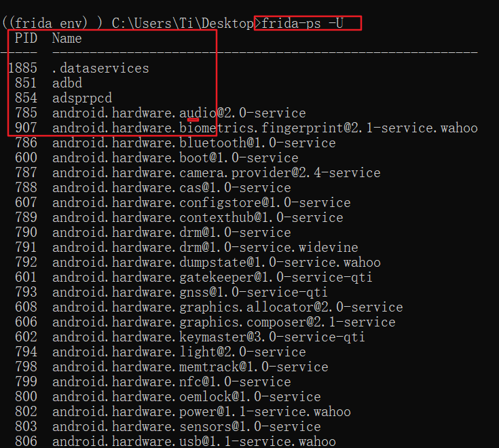Viewport: 499px width, 448px height.
Task: Click camera.provider@2.4-service process name
Action: click(x=280, y=173)
